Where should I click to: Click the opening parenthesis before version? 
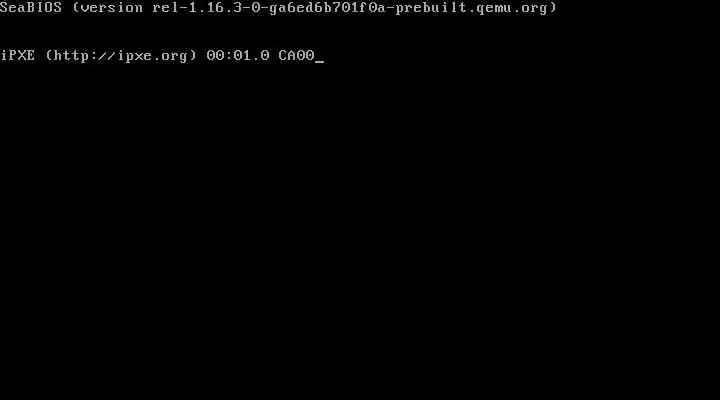tap(76, 8)
